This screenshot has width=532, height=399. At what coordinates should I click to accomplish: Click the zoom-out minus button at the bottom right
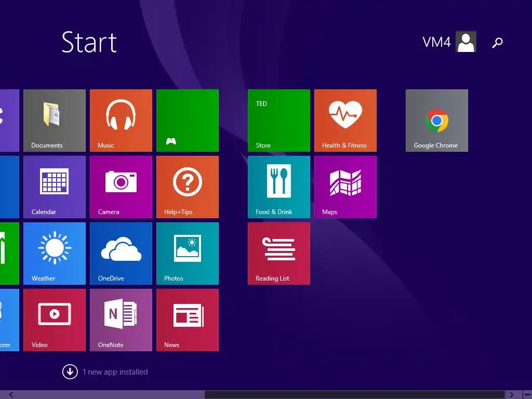click(527, 395)
